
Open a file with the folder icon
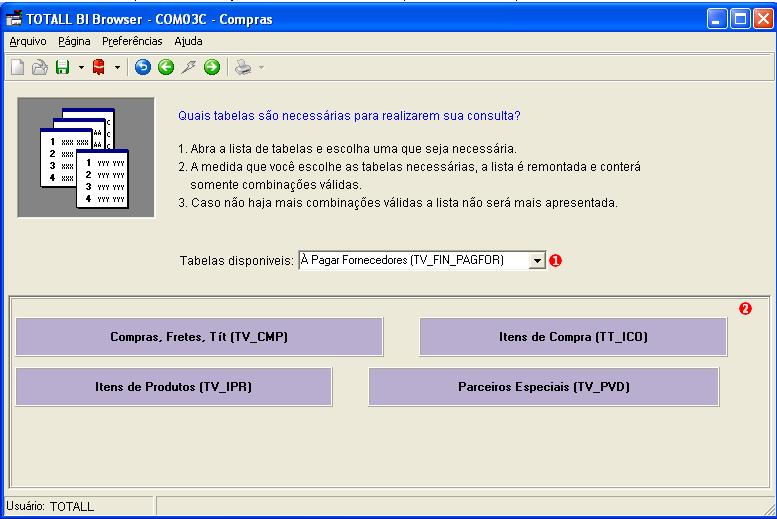coord(40,67)
